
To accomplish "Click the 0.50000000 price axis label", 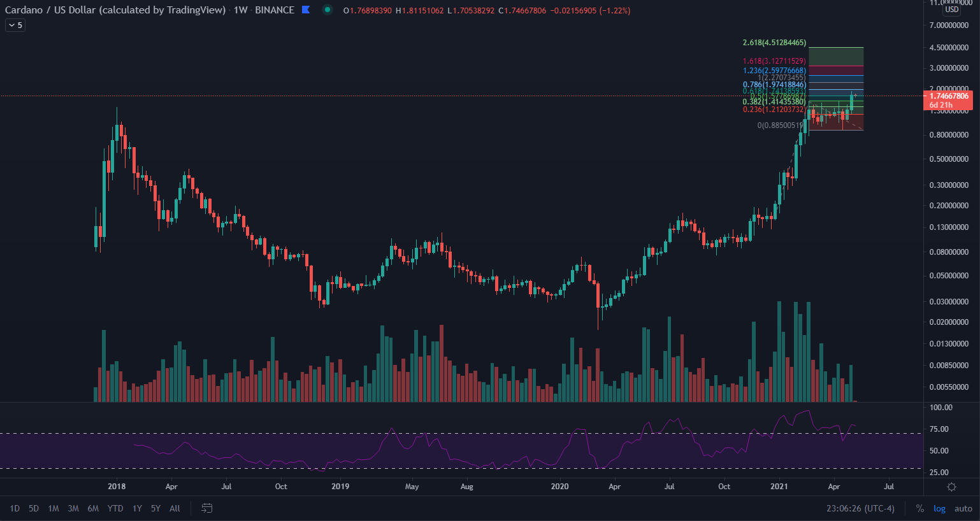I will pos(949,159).
